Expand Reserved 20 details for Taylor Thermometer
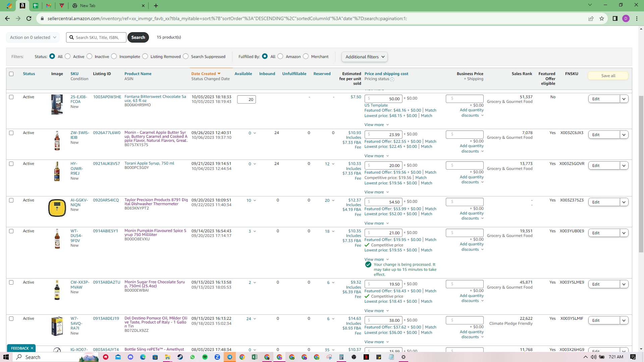The height and width of the screenshot is (362, 644). (329, 200)
